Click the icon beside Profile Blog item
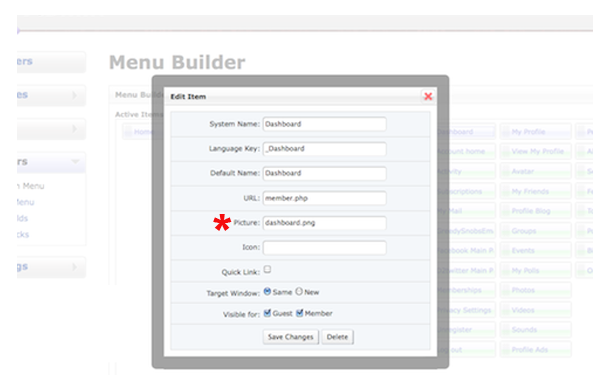This screenshot has height=389, width=610. pyautogui.click(x=505, y=211)
